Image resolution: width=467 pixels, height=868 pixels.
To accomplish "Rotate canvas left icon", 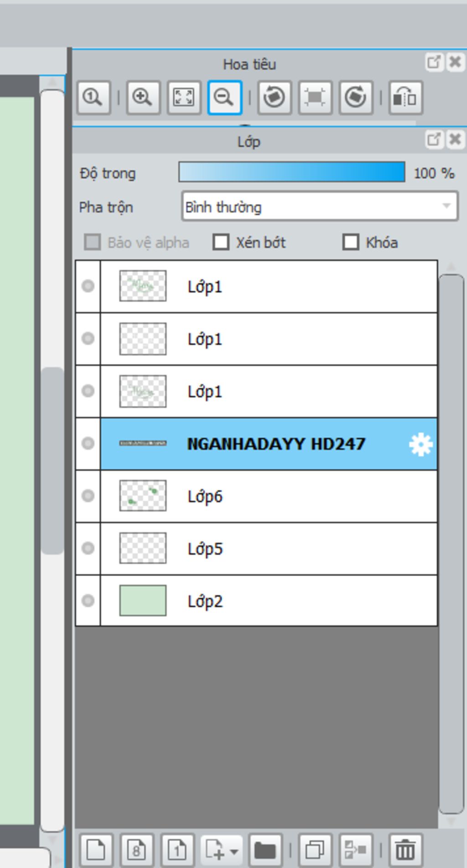I will (274, 97).
